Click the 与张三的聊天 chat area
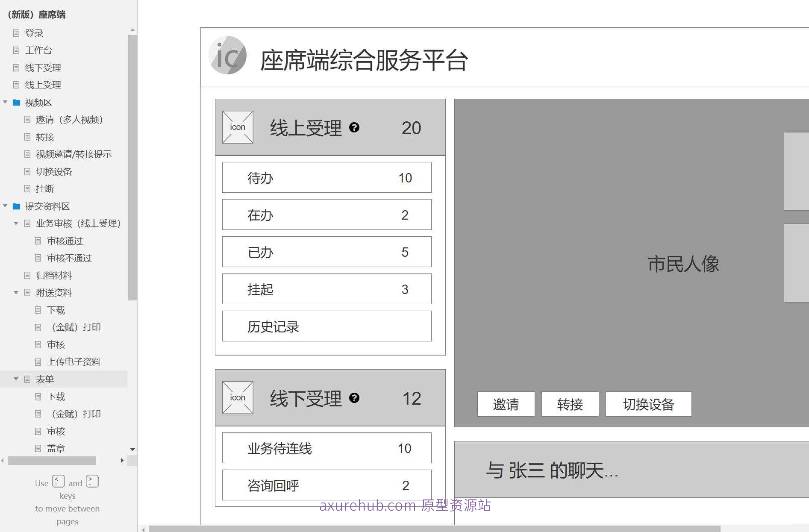809x532 pixels. (554, 470)
